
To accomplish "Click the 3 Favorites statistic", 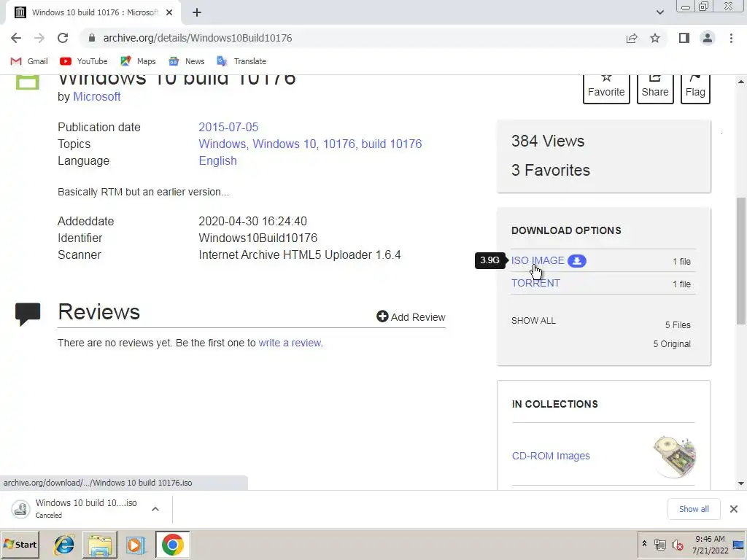I will (x=551, y=170).
